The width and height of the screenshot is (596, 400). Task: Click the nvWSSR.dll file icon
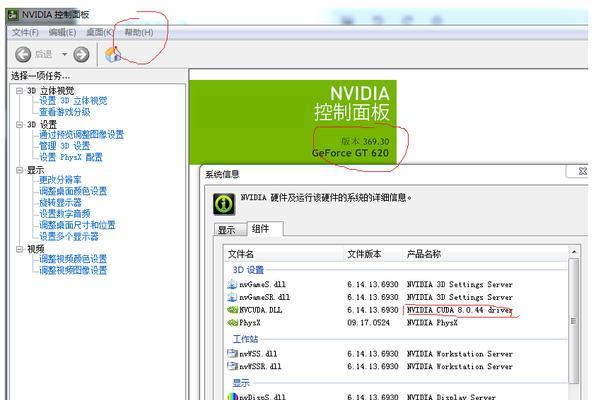pos(232,367)
